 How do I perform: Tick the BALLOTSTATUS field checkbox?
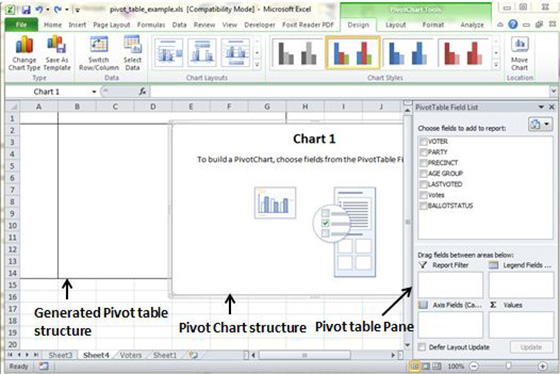click(423, 206)
